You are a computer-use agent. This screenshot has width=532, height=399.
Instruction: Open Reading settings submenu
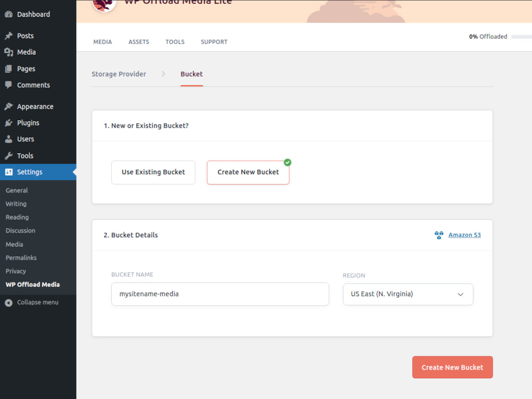click(x=17, y=217)
